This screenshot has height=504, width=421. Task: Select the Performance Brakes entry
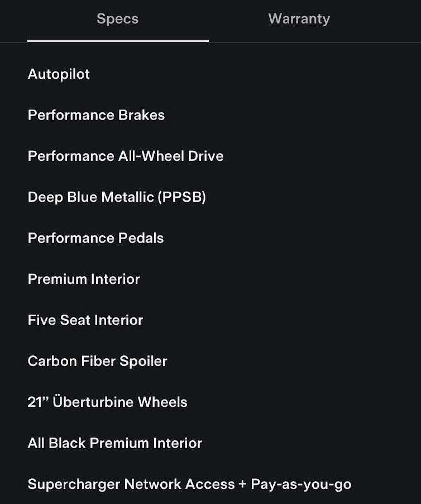(x=96, y=115)
